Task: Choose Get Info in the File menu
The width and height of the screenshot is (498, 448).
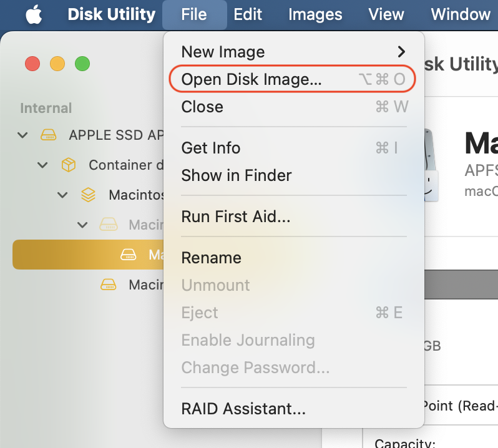Action: point(294,148)
